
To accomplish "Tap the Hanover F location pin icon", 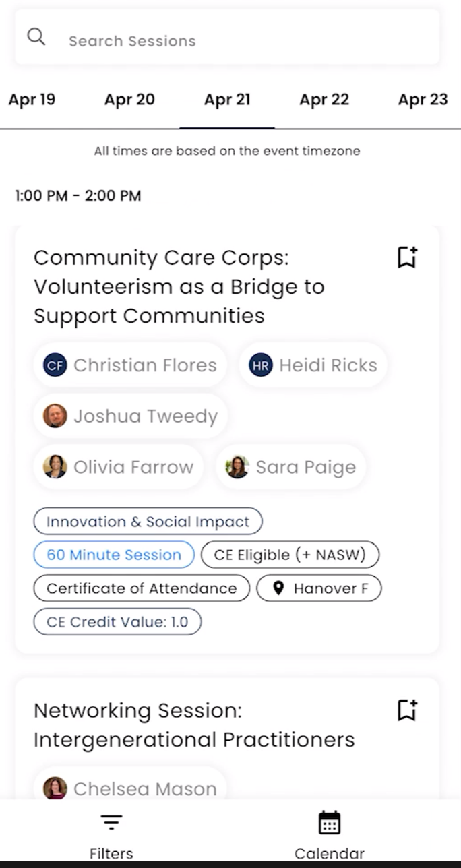I will (278, 588).
